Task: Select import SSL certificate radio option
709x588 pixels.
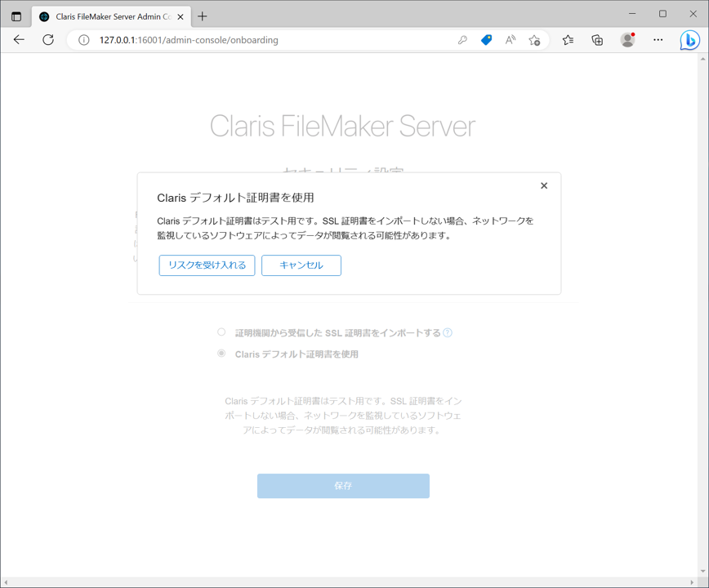Action: click(x=221, y=332)
